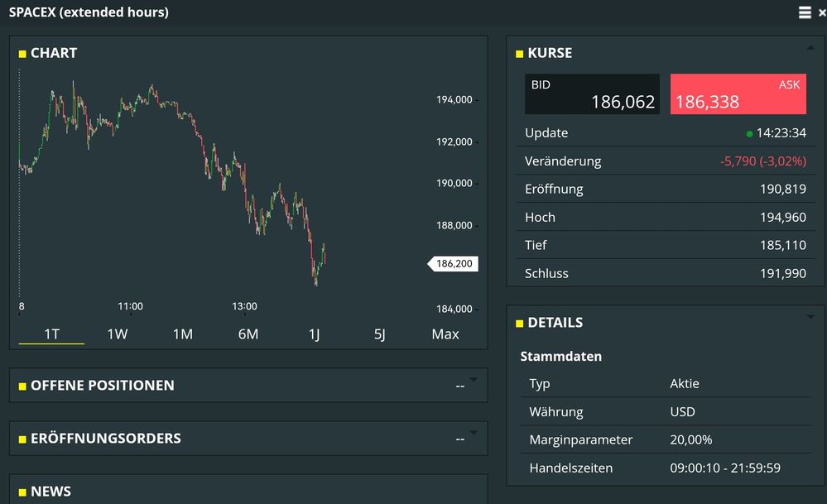Screen dimensions: 827x504
Task: Select the Schluss value 191,990
Action: [782, 273]
